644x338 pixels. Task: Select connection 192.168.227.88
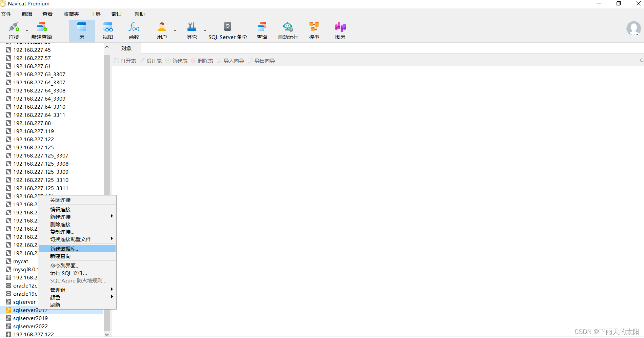[x=32, y=123]
